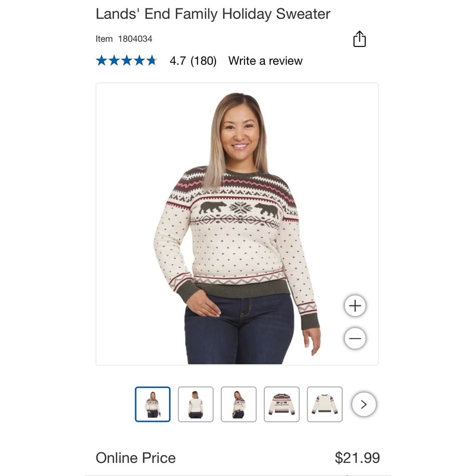Click the $21.99 price
This screenshot has height=476, width=476.
click(357, 458)
